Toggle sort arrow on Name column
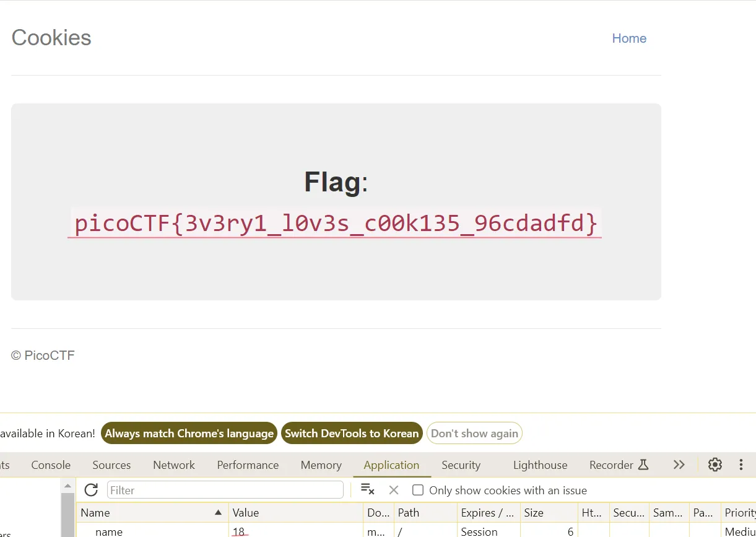The width and height of the screenshot is (756, 537). pos(218,512)
